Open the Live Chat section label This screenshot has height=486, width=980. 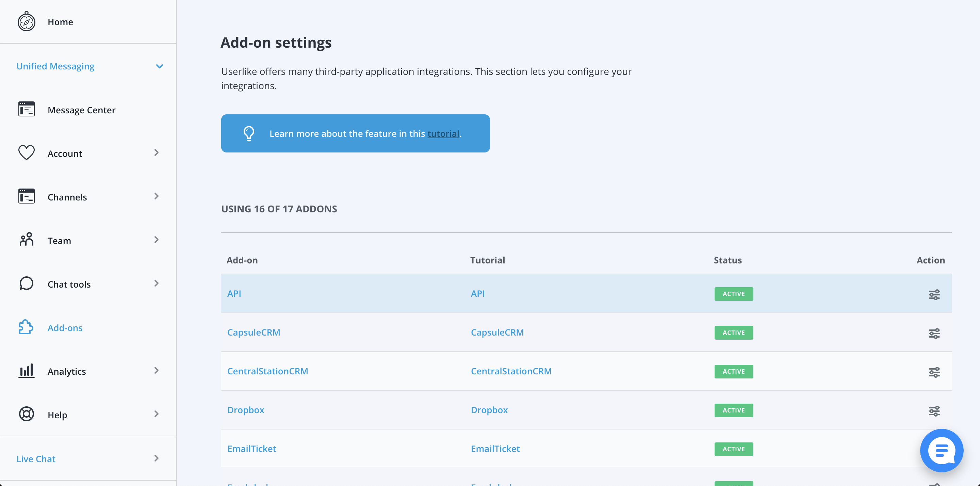point(36,459)
